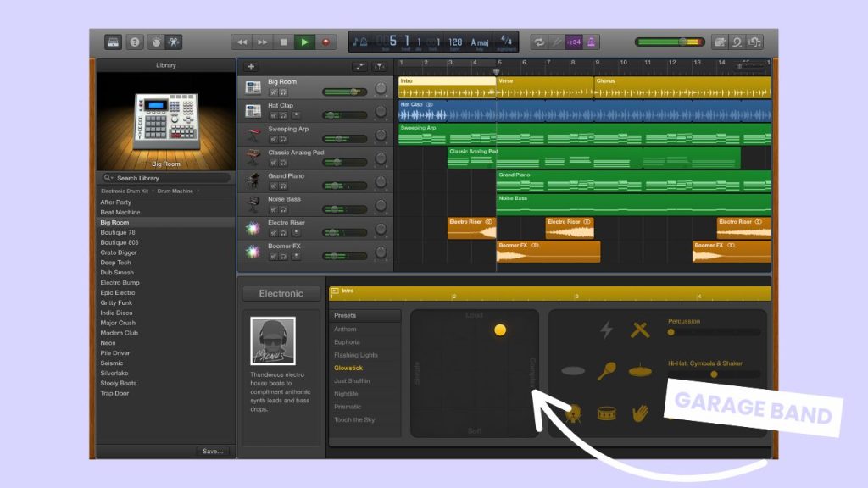Rewind playback with the rewind button
This screenshot has width=868, height=488.
(x=242, y=42)
